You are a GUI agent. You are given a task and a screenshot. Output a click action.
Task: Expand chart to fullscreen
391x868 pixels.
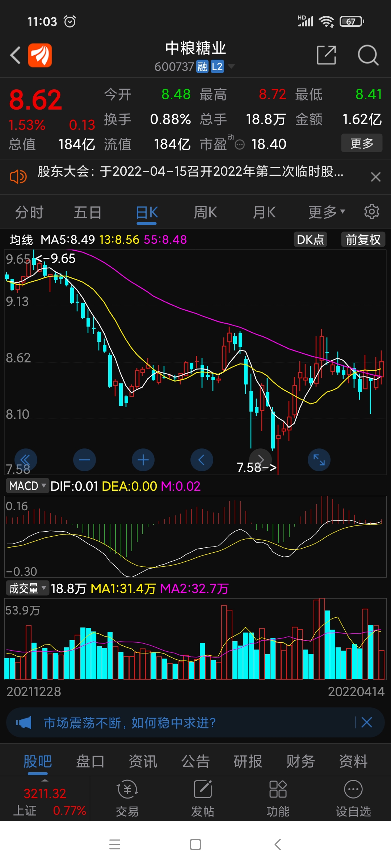[x=319, y=460]
